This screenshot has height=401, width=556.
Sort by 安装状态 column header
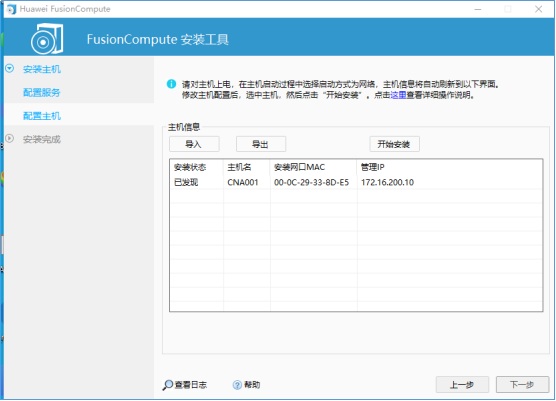197,167
